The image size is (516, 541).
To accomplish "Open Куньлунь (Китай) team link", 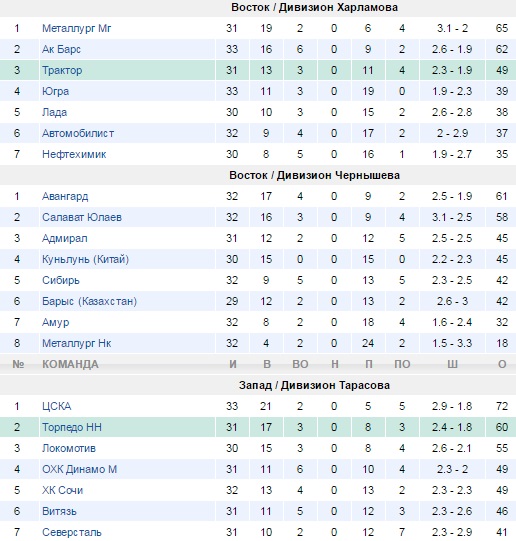I will click(86, 259).
